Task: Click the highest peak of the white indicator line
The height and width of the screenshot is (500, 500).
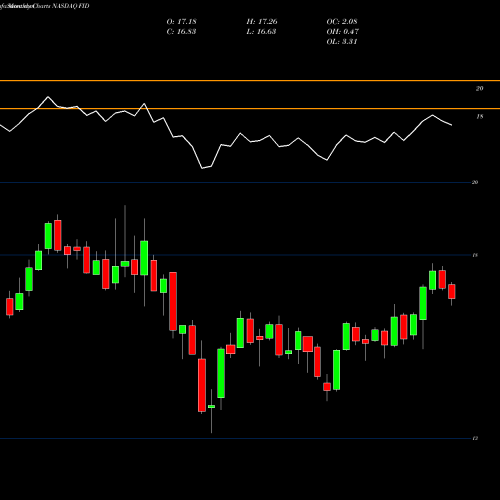Action: coord(48,97)
